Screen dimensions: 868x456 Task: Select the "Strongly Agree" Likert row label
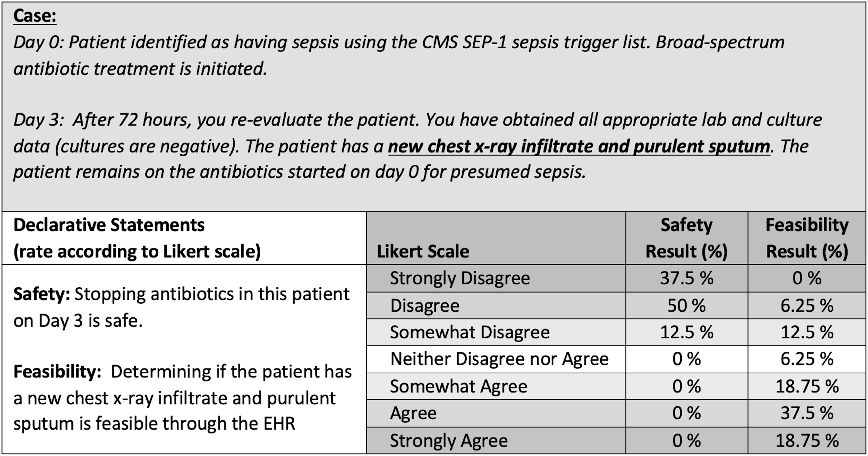coord(448,441)
